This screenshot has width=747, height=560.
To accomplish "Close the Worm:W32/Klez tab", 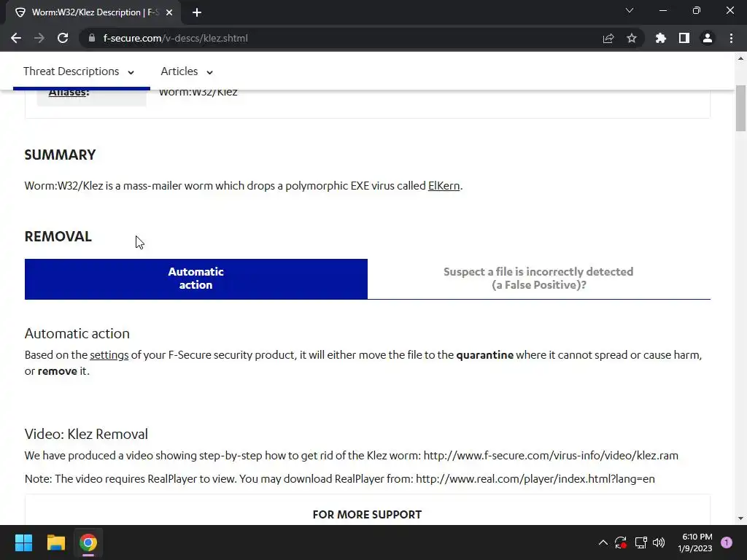I will click(169, 12).
